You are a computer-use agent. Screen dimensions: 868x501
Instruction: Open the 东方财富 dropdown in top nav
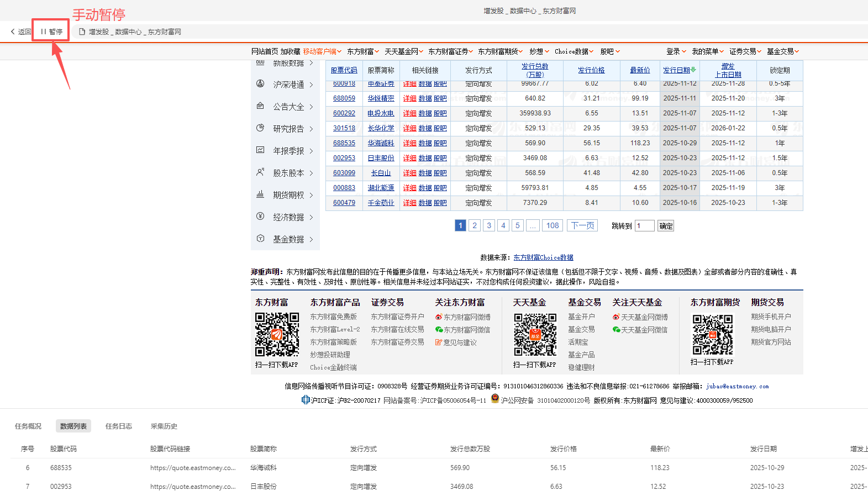363,51
